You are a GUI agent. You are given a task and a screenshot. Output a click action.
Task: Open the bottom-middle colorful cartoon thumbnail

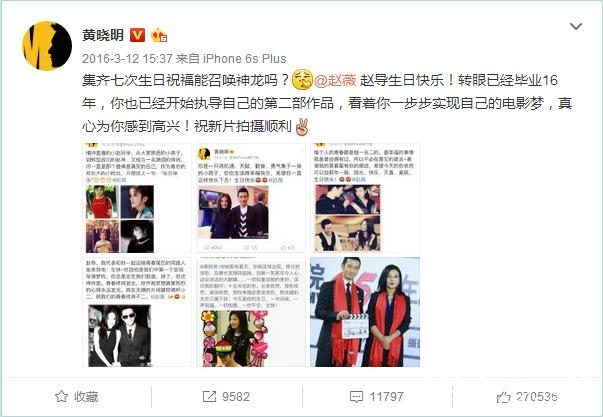[251, 312]
